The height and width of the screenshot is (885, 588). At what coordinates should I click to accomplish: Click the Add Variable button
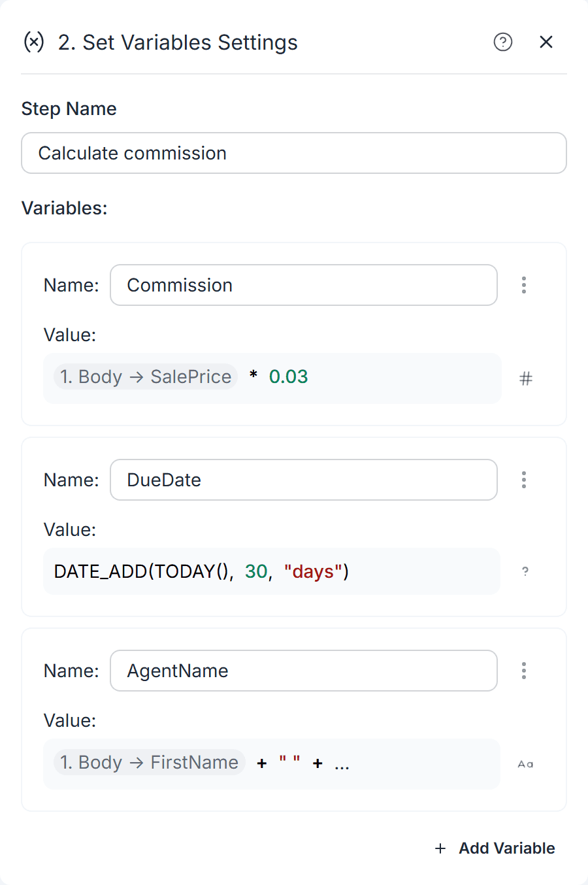[495, 848]
